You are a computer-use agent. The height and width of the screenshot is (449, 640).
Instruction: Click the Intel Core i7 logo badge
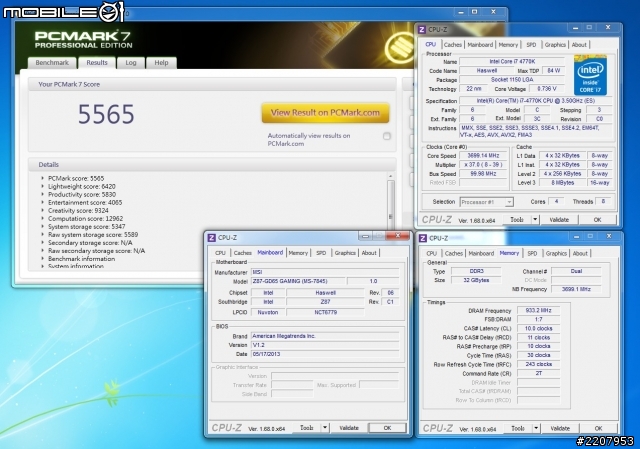click(590, 75)
